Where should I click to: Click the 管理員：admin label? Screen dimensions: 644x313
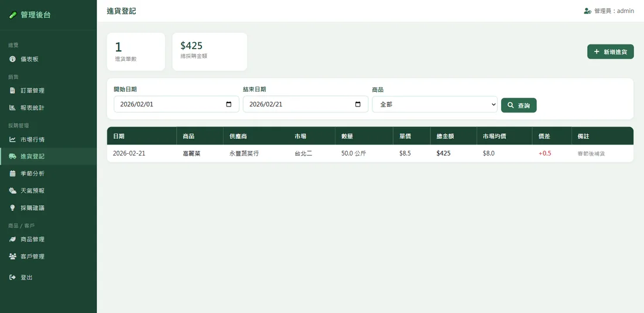(x=614, y=11)
